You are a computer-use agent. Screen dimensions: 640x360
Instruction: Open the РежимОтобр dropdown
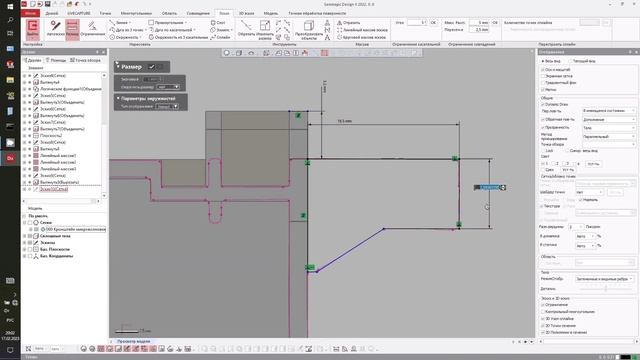point(605,279)
